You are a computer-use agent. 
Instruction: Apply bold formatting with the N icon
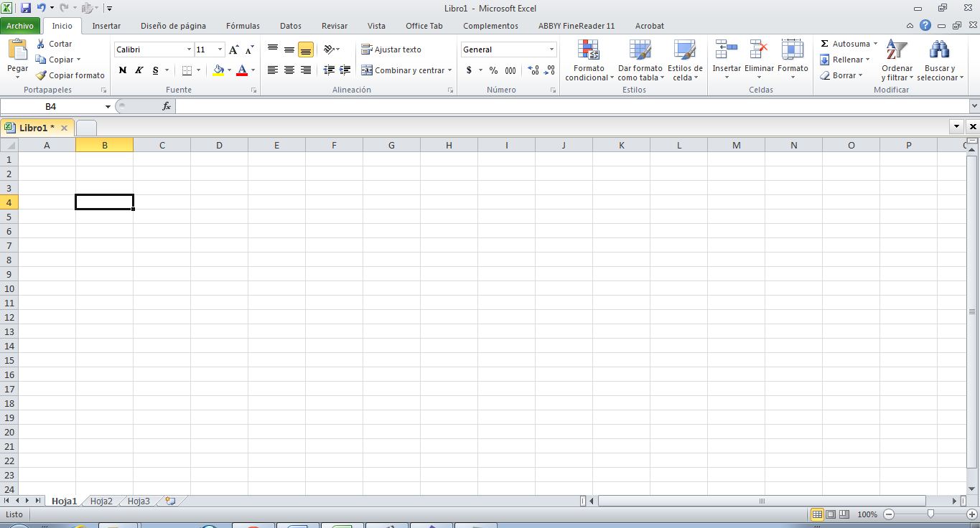tap(122, 70)
